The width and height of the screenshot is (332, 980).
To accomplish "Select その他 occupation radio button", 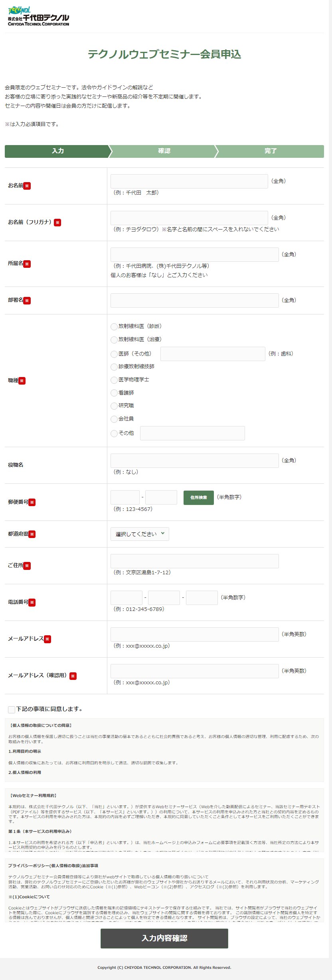I will pyautogui.click(x=114, y=433).
